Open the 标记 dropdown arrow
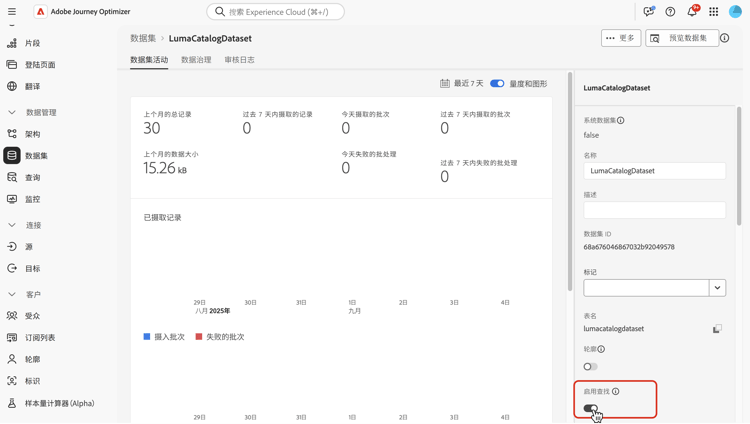This screenshot has height=424, width=750. tap(717, 288)
